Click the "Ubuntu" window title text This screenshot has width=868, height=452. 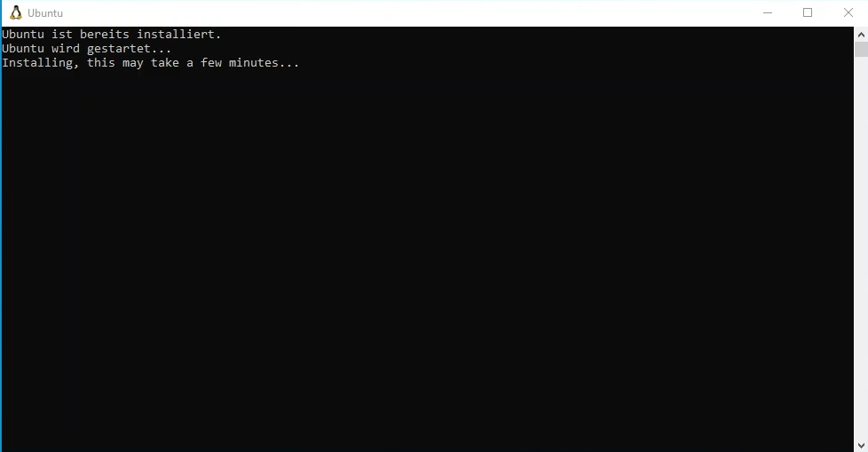45,12
